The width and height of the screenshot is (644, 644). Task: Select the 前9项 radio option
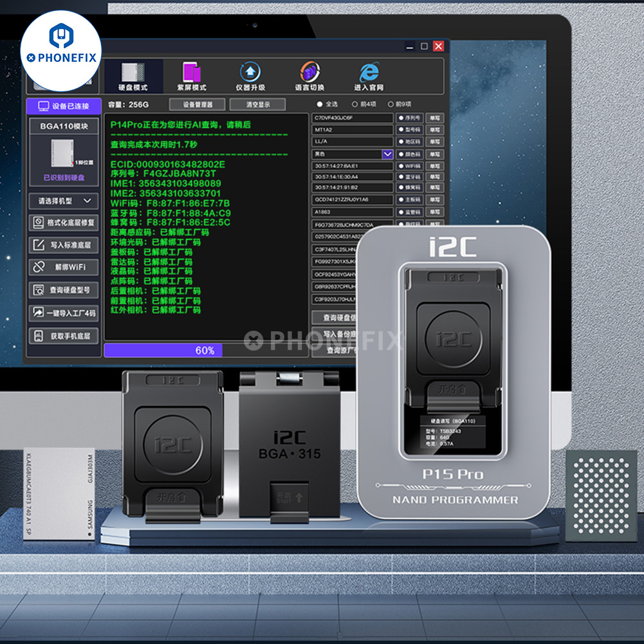pyautogui.click(x=391, y=104)
